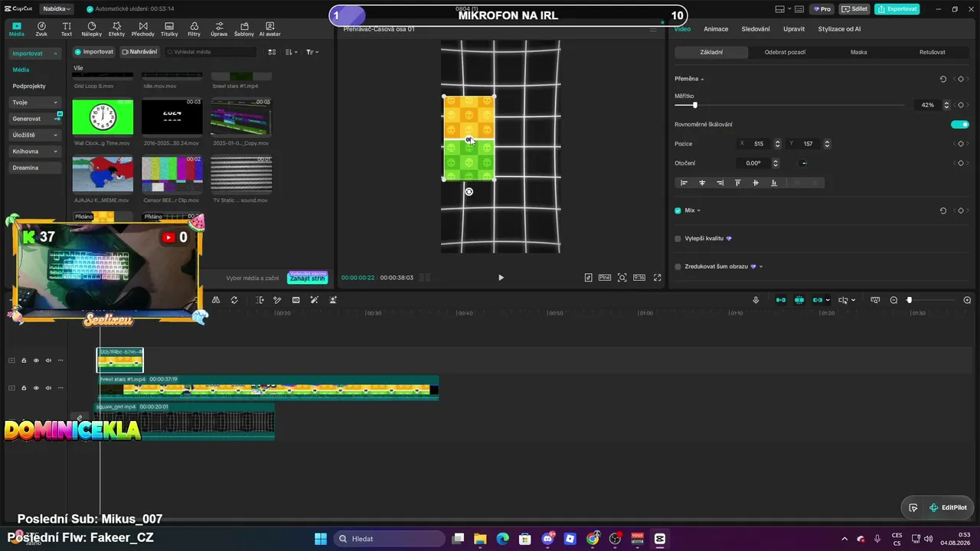This screenshot has width=980, height=551.
Task: Select the Maska sub-tab
Action: [858, 52]
